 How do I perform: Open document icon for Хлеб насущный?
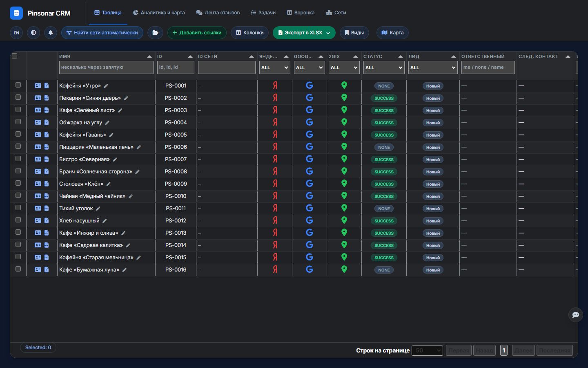coord(47,220)
